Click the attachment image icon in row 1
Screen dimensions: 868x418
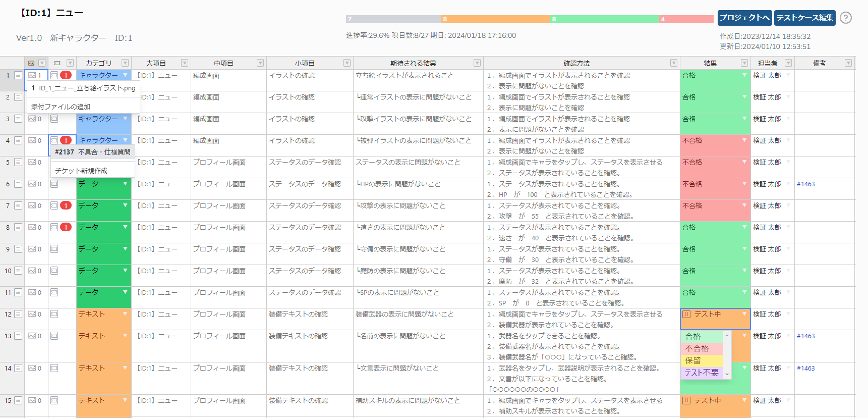coord(32,75)
